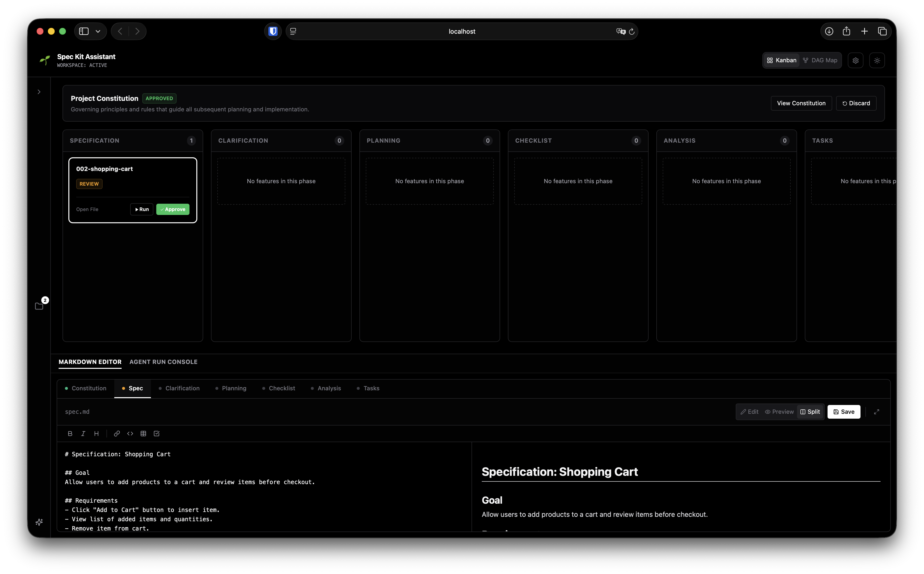
Task: Open settings via the gear icon
Action: (x=855, y=60)
